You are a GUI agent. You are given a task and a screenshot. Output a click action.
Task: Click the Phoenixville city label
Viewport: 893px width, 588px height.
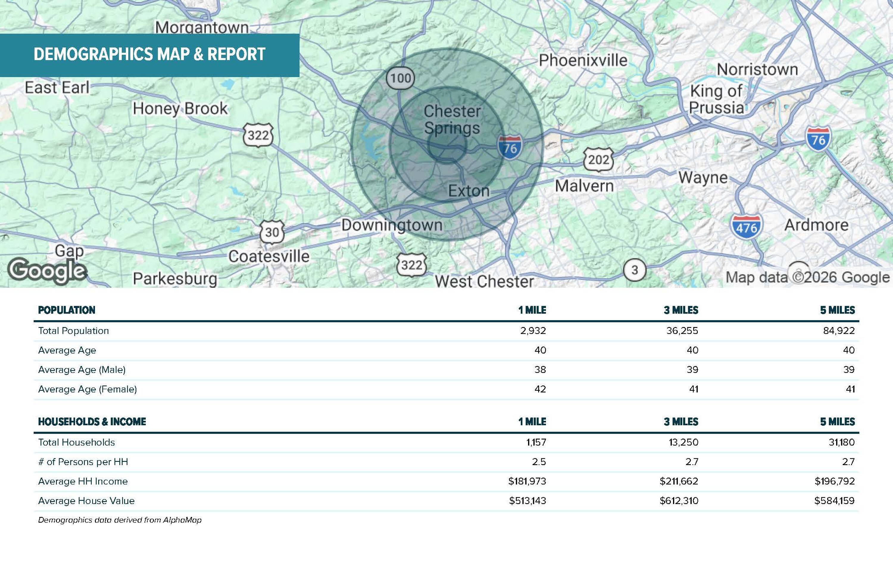583,60
